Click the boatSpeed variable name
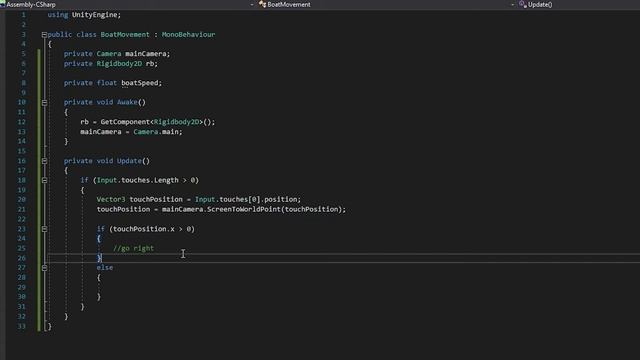The width and height of the screenshot is (640, 360). pyautogui.click(x=139, y=83)
